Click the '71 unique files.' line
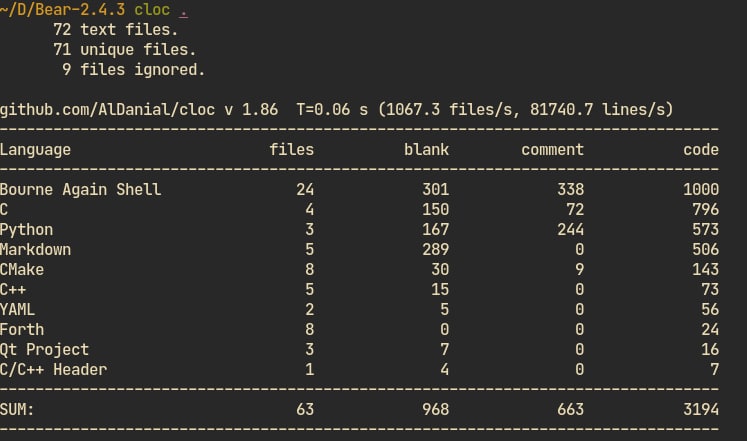Screen dimensions: 747x441 click(x=124, y=50)
